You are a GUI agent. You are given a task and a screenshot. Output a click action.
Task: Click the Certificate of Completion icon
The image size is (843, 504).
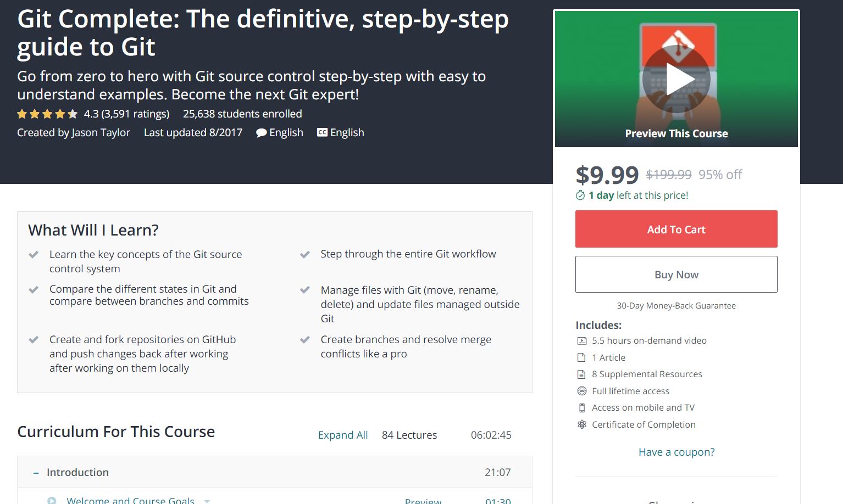(581, 424)
